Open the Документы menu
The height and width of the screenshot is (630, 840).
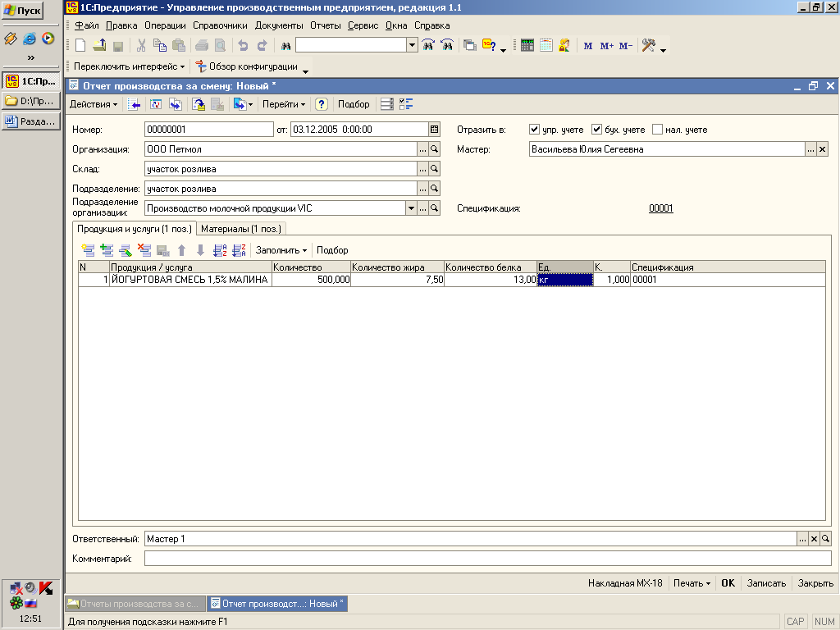(x=279, y=25)
